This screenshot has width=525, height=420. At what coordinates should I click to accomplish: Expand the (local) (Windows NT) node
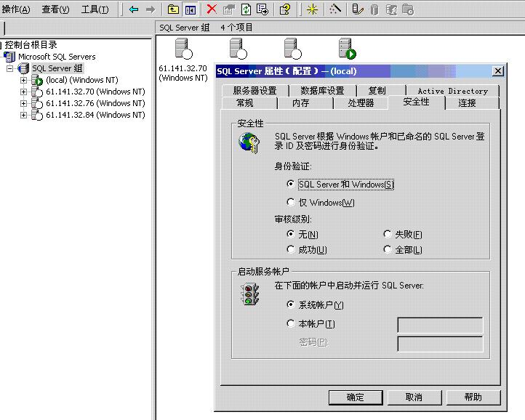point(23,80)
